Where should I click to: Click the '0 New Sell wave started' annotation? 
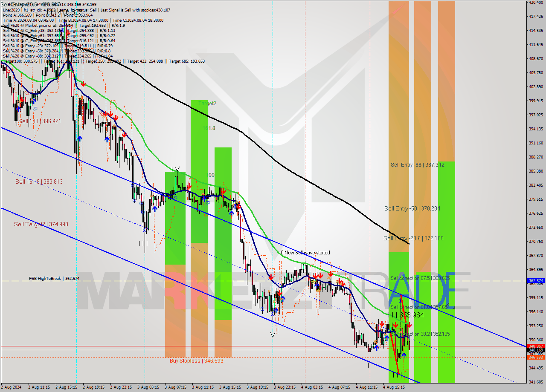point(305,253)
